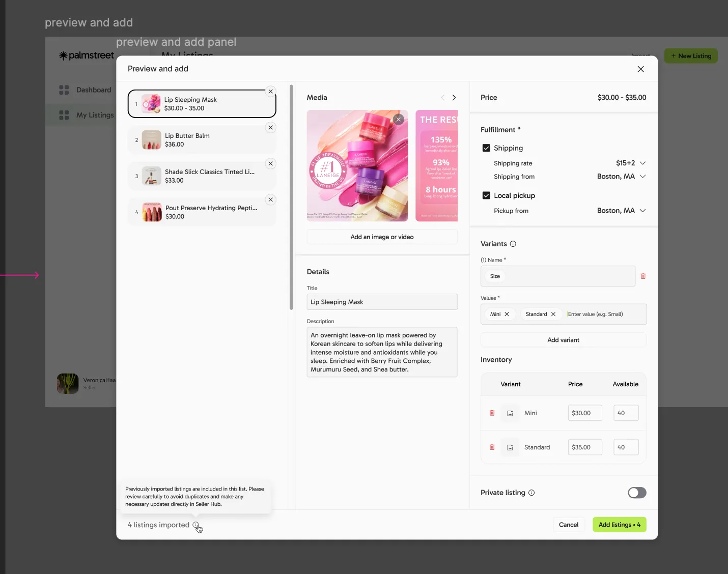
Task: Enable the Private listing toggle
Action: tap(637, 493)
